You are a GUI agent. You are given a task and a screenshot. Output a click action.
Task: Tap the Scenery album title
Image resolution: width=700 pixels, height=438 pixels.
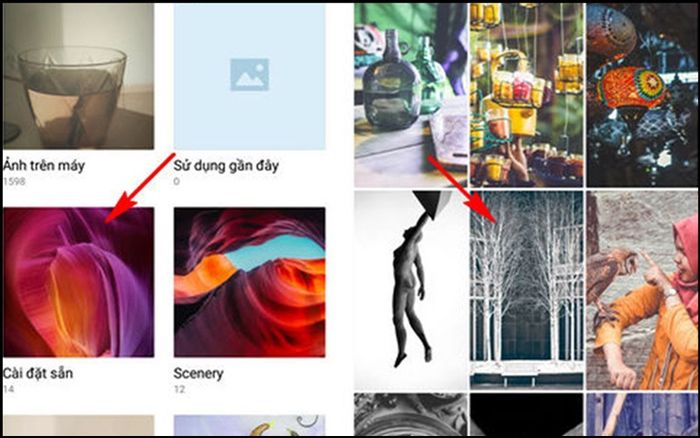coord(198,373)
